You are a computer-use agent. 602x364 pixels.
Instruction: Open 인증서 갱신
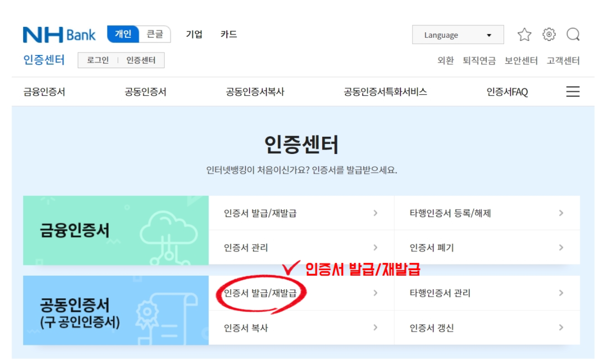[487, 328]
